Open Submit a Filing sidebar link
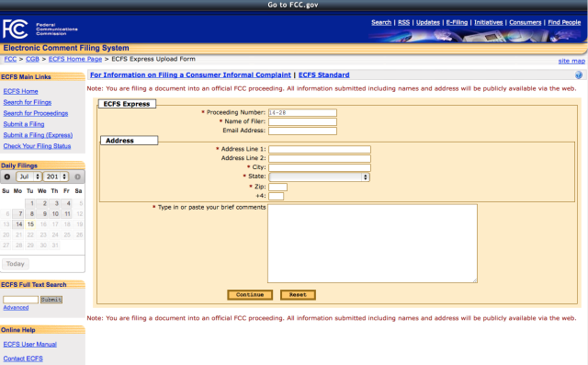The image size is (588, 365). click(x=24, y=124)
